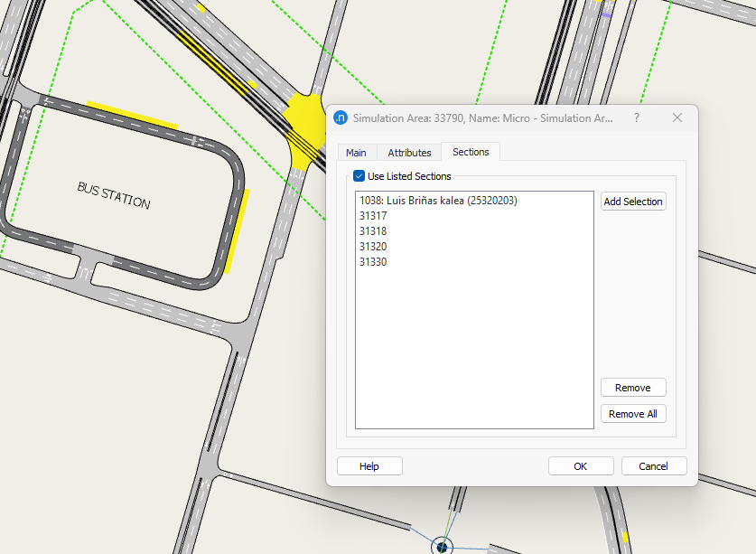
Task: Open the Attributes tab
Action: (409, 152)
